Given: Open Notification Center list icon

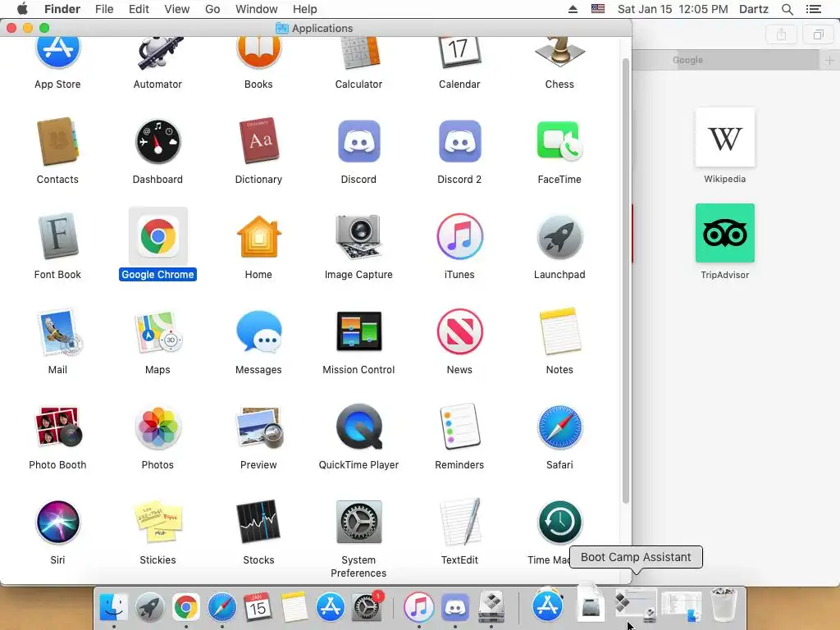Looking at the screenshot, I should [x=814, y=9].
